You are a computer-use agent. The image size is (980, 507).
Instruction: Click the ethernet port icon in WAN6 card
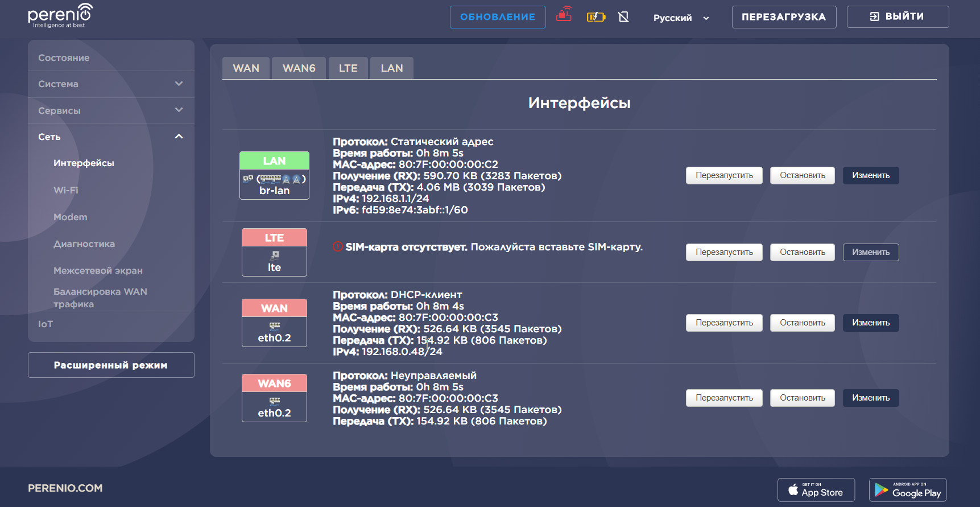point(275,401)
